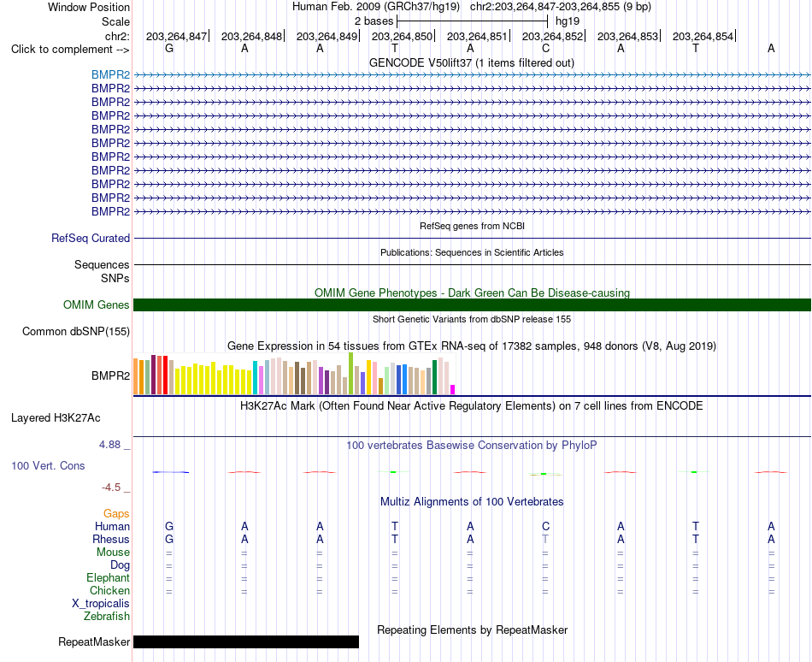
Task: Click the 'Click to complement -->' label
Action: 70,50
